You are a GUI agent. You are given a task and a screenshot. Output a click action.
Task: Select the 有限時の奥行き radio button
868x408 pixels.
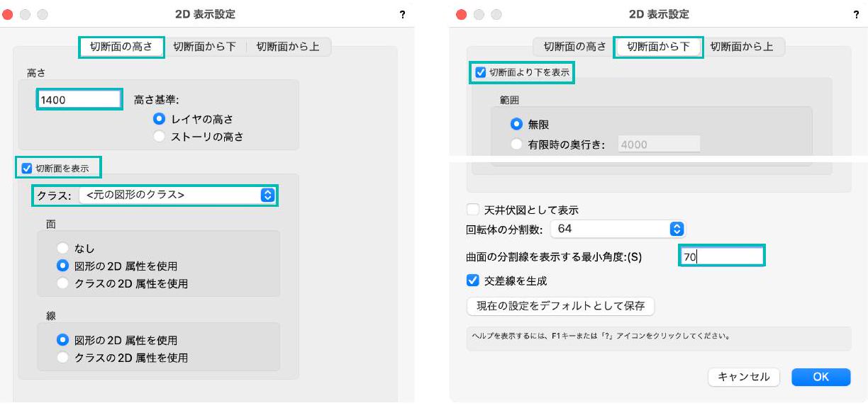pyautogui.click(x=517, y=144)
